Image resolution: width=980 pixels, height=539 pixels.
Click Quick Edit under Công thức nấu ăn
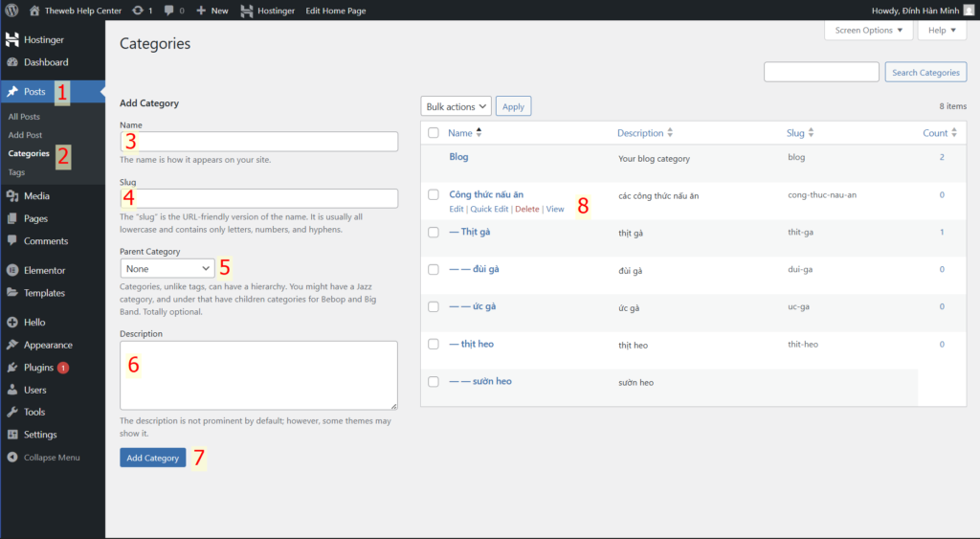click(x=489, y=209)
